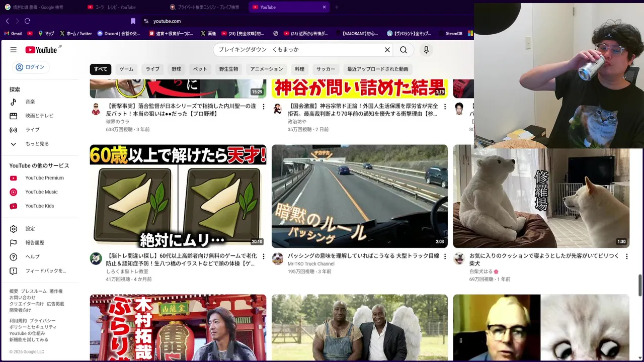Open more options for 国会激震 神谷宗幣 video

click(x=445, y=107)
